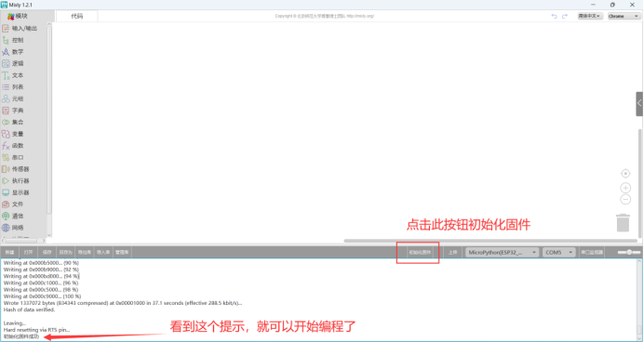Switch to the 代码 (code) tab
This screenshot has width=644, height=342.
(x=77, y=16)
